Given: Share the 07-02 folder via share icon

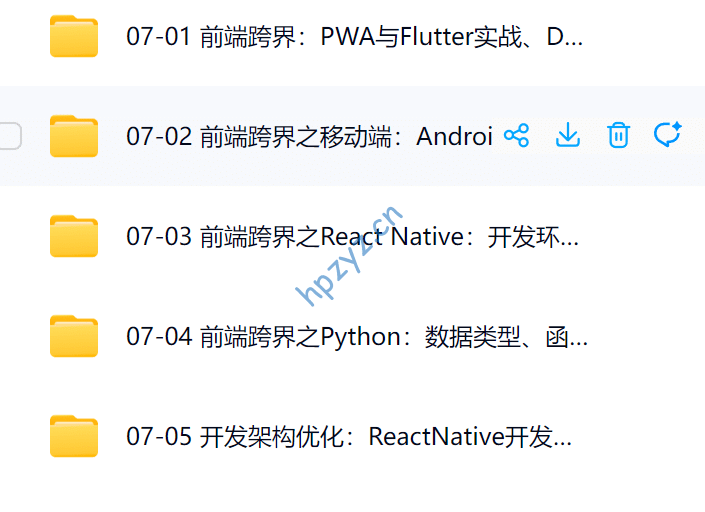Looking at the screenshot, I should 516,136.
